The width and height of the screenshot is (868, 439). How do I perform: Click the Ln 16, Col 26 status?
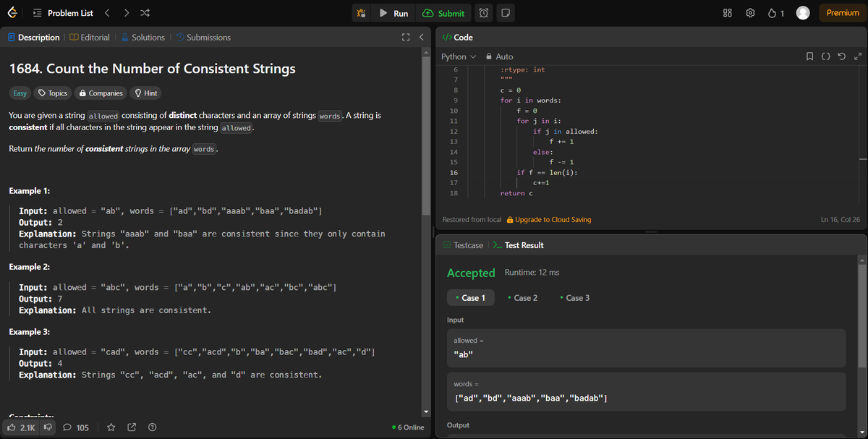[x=841, y=219]
